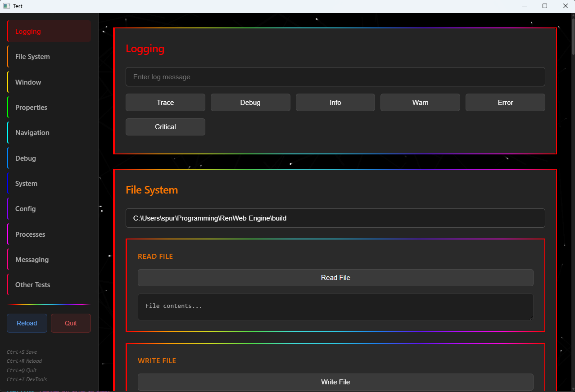This screenshot has height=392, width=575.
Task: Click inside the File contents text area
Action: coord(335,307)
